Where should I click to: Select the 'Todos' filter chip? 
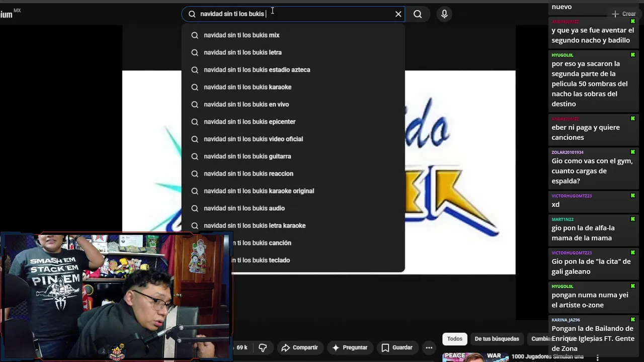point(454,339)
